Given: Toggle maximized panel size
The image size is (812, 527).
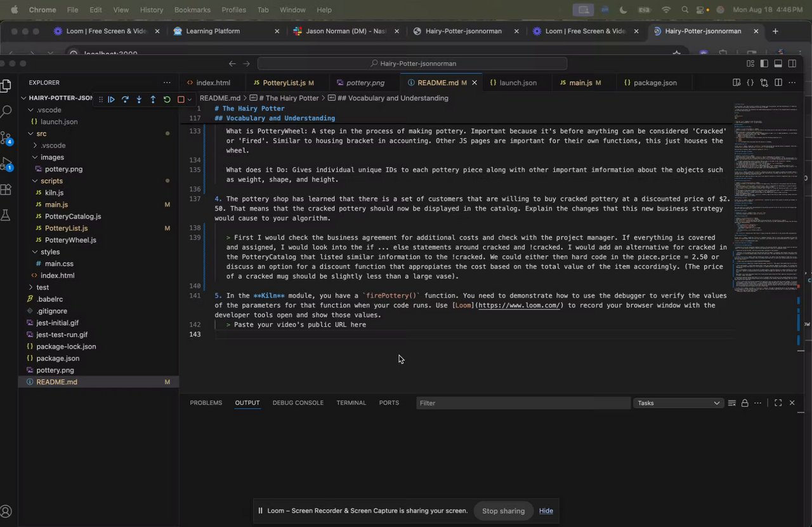Looking at the screenshot, I should 778,403.
